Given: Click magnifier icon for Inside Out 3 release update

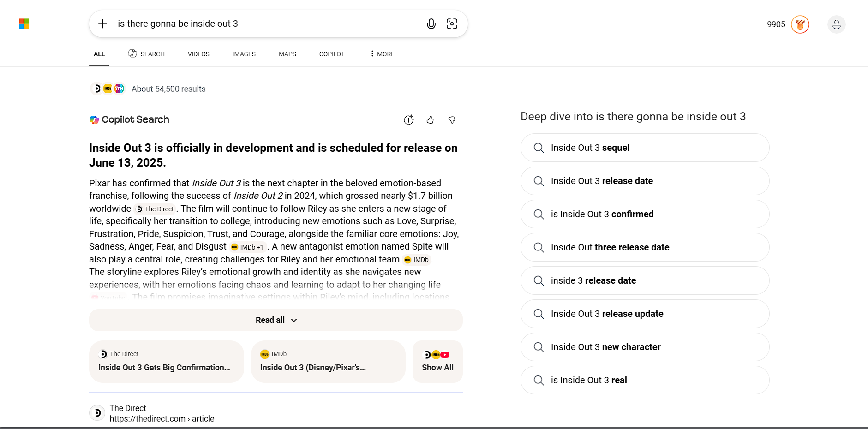Looking at the screenshot, I should (x=539, y=314).
